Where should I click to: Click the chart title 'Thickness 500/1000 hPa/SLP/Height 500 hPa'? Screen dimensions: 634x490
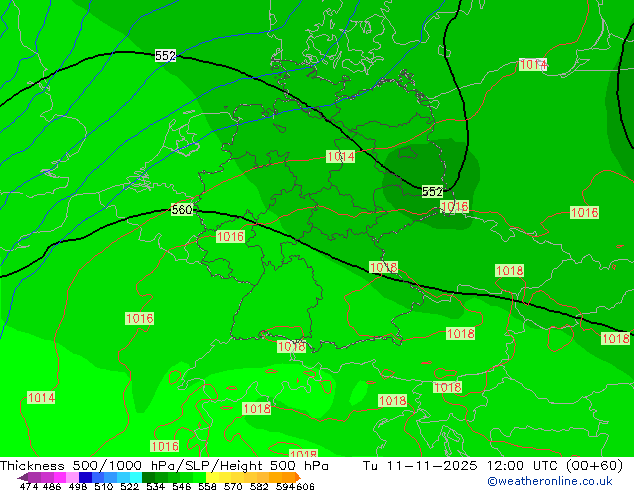(164, 465)
